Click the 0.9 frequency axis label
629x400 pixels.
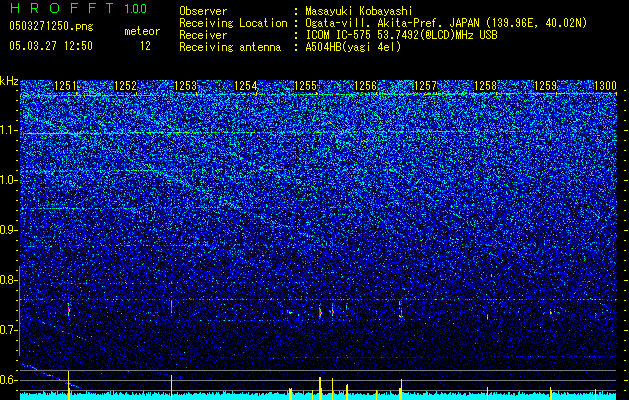(x=9, y=230)
